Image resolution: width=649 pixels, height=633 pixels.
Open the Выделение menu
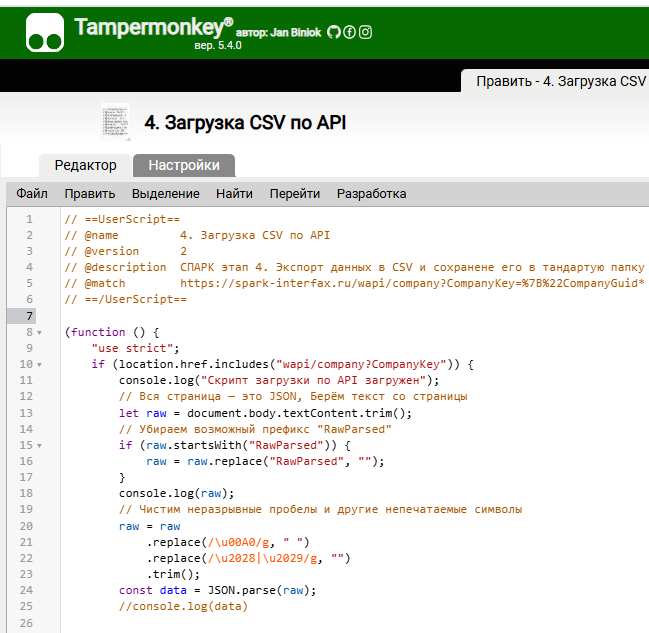(x=166, y=194)
